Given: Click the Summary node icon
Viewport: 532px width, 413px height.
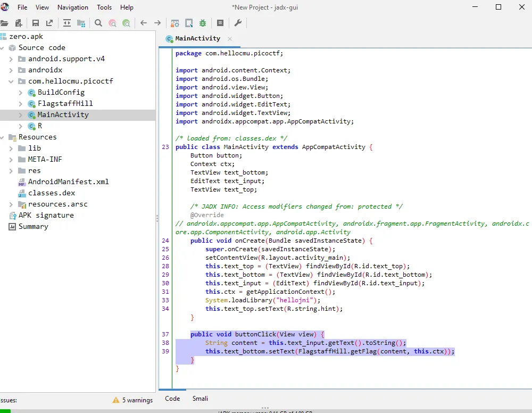Looking at the screenshot, I should pos(12,227).
